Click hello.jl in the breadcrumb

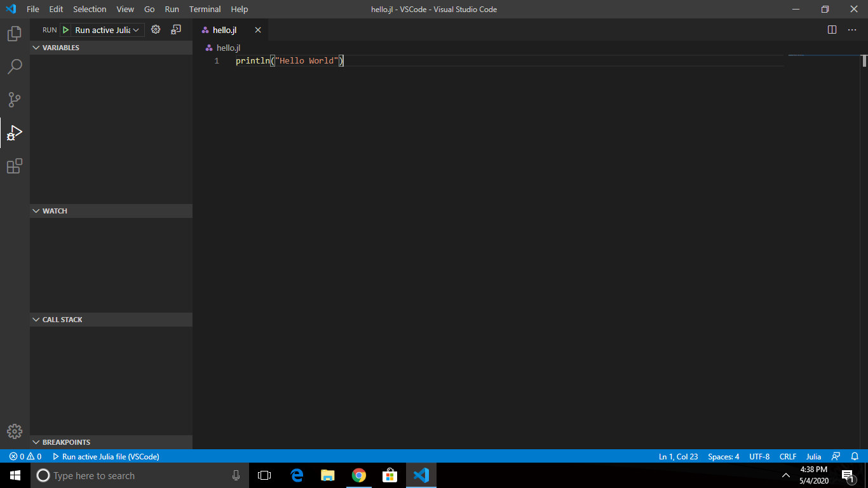point(228,48)
